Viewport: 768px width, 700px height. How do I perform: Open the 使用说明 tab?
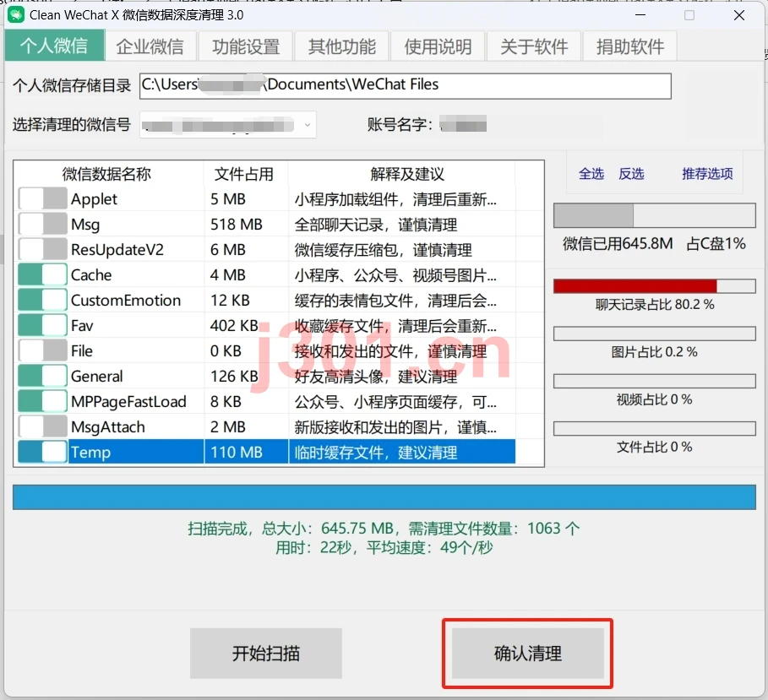pyautogui.click(x=438, y=46)
